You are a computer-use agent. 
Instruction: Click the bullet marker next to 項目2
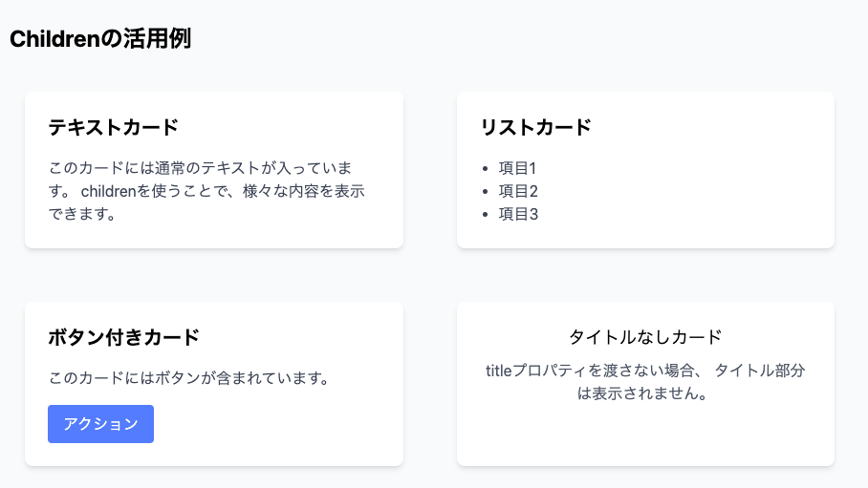(x=488, y=192)
